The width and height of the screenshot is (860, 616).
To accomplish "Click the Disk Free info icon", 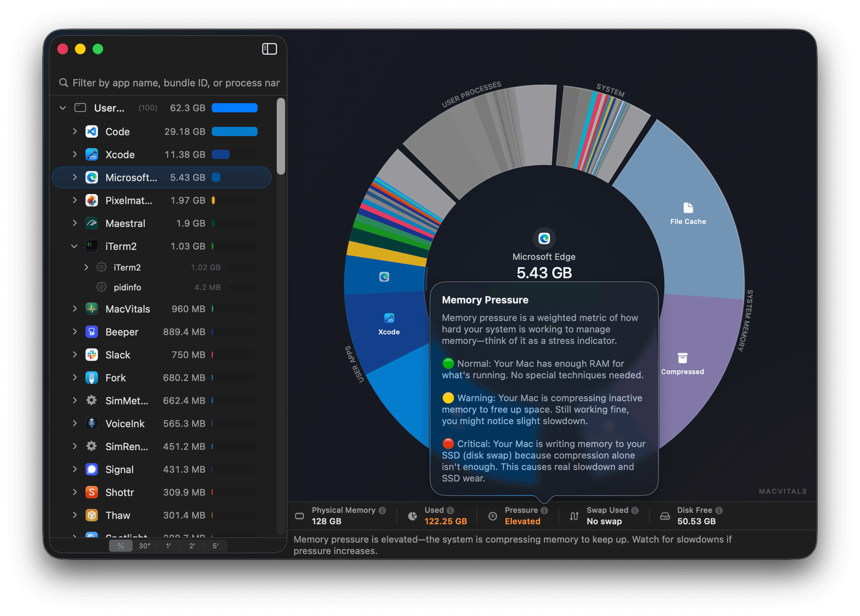I will pos(719,510).
